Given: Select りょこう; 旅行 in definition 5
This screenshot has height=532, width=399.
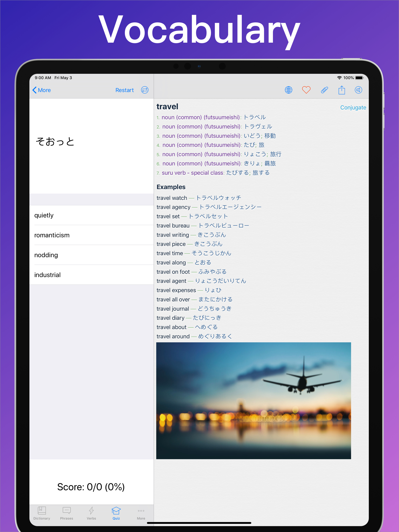Looking at the screenshot, I should (262, 154).
